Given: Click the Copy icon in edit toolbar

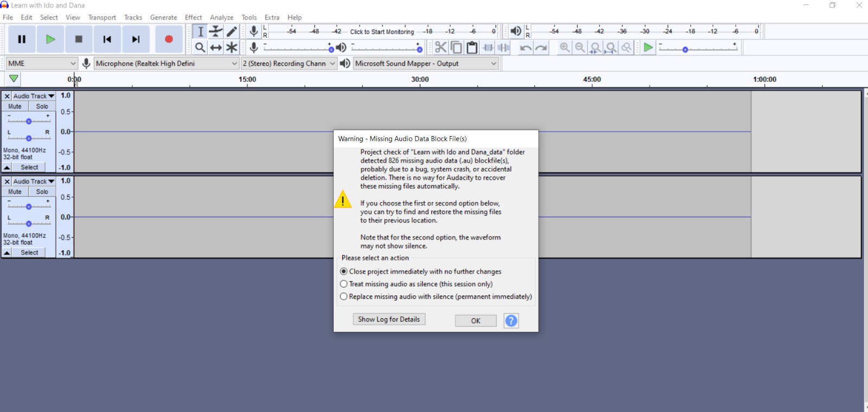Looking at the screenshot, I should tap(456, 48).
